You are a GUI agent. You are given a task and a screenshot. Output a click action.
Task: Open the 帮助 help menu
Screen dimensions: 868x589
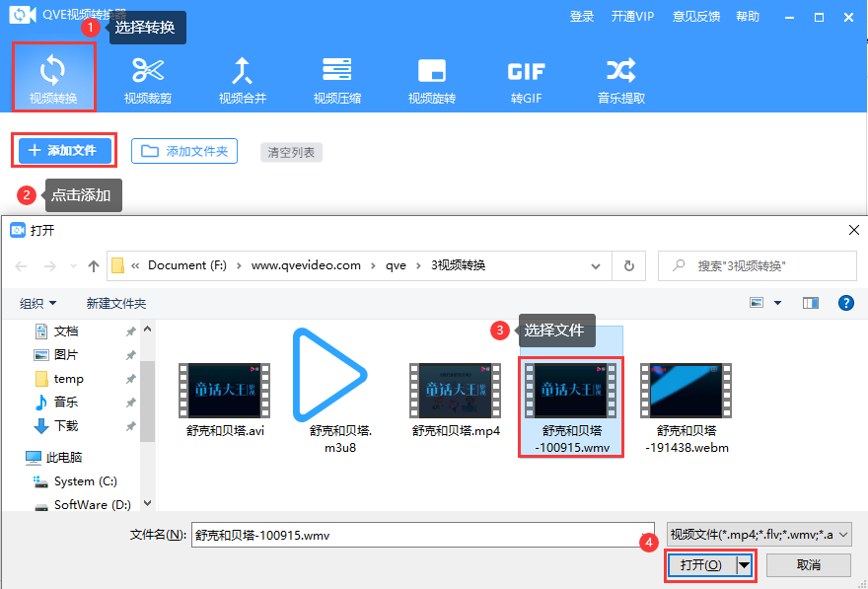point(748,17)
